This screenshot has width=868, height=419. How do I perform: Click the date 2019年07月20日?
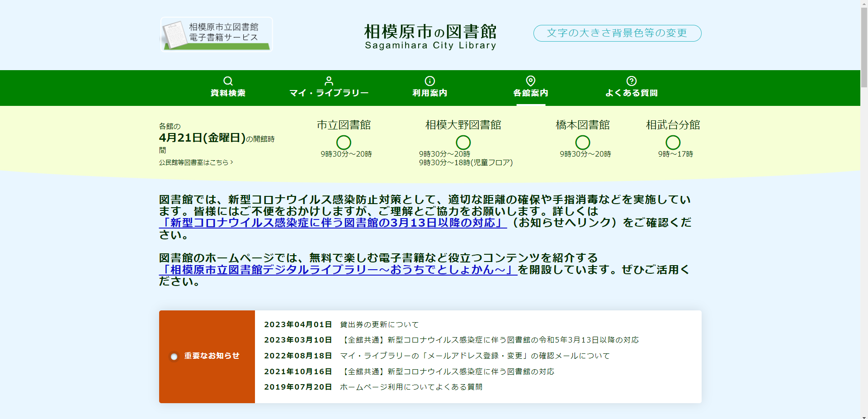point(298,387)
